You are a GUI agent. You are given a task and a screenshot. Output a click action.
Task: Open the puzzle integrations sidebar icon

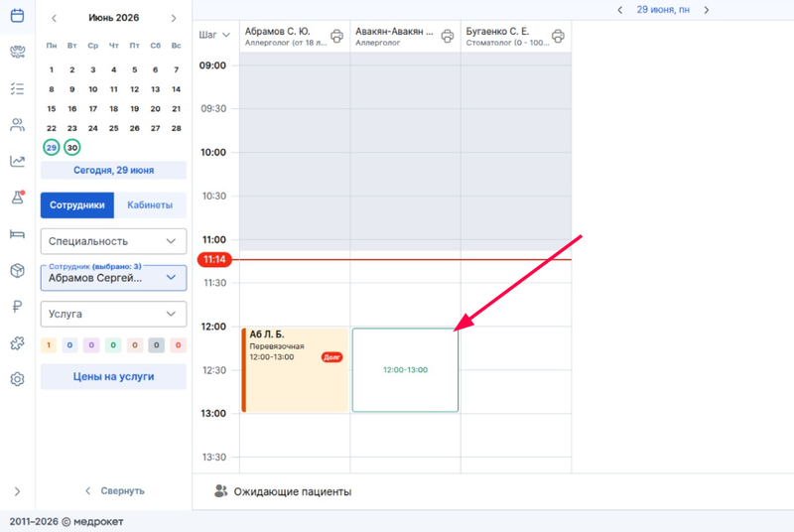click(17, 342)
